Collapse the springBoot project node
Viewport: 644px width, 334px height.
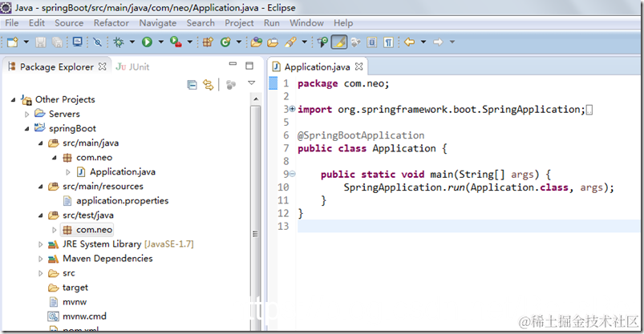(27, 129)
